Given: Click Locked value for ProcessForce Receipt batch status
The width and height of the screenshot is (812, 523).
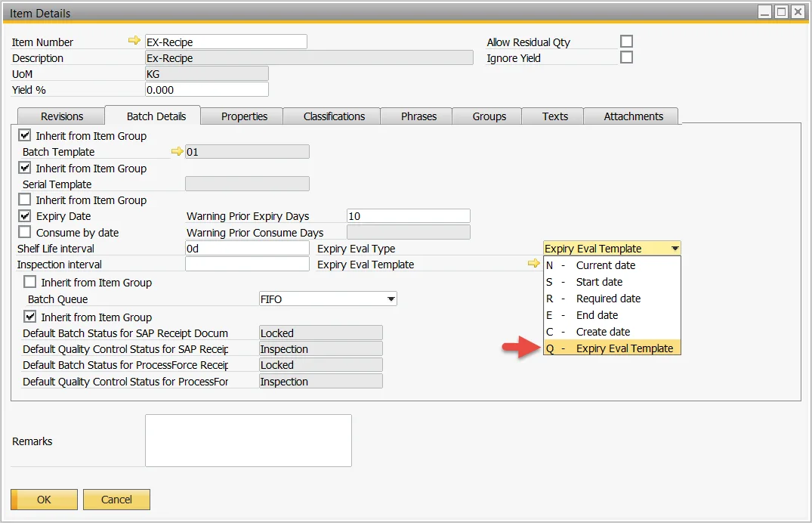Looking at the screenshot, I should [x=320, y=365].
